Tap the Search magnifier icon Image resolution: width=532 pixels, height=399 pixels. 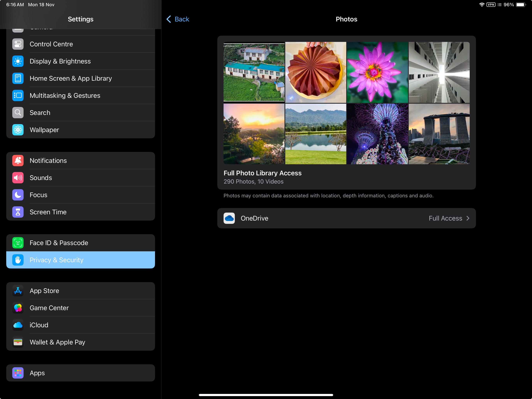18,113
